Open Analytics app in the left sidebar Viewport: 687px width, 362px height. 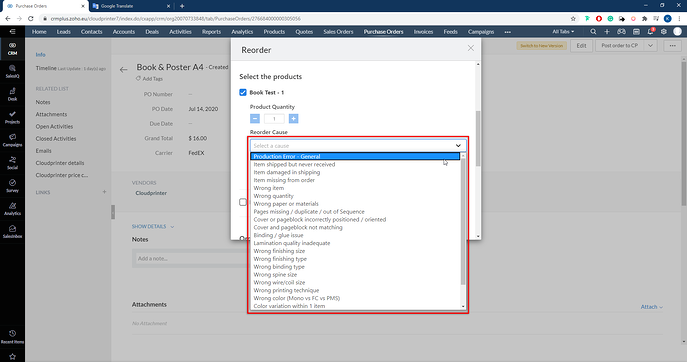12,209
